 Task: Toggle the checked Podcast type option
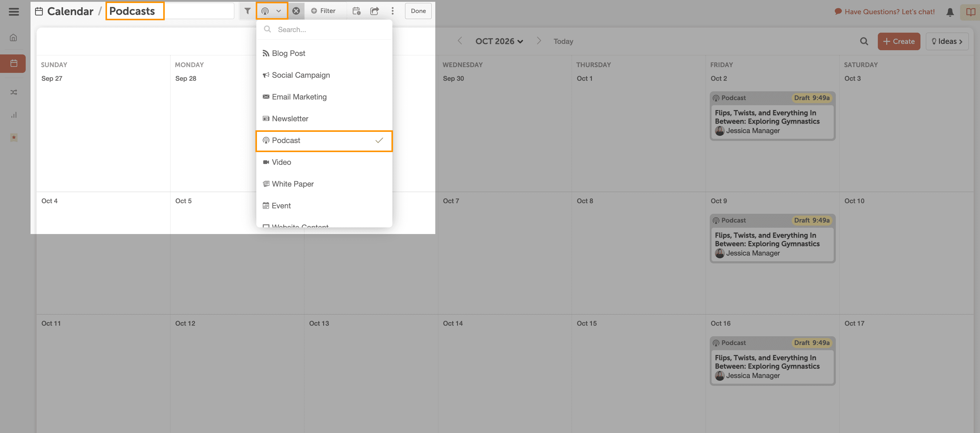click(x=324, y=140)
